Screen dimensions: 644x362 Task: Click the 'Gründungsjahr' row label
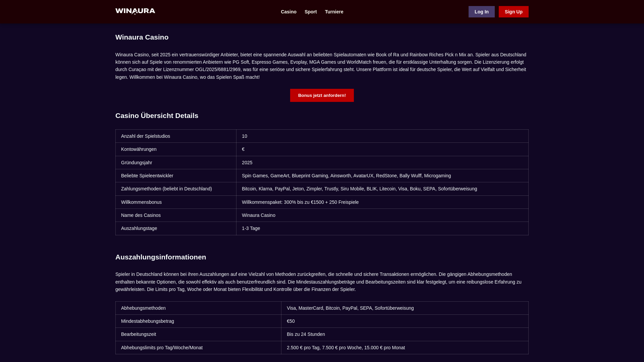[x=176, y=163]
